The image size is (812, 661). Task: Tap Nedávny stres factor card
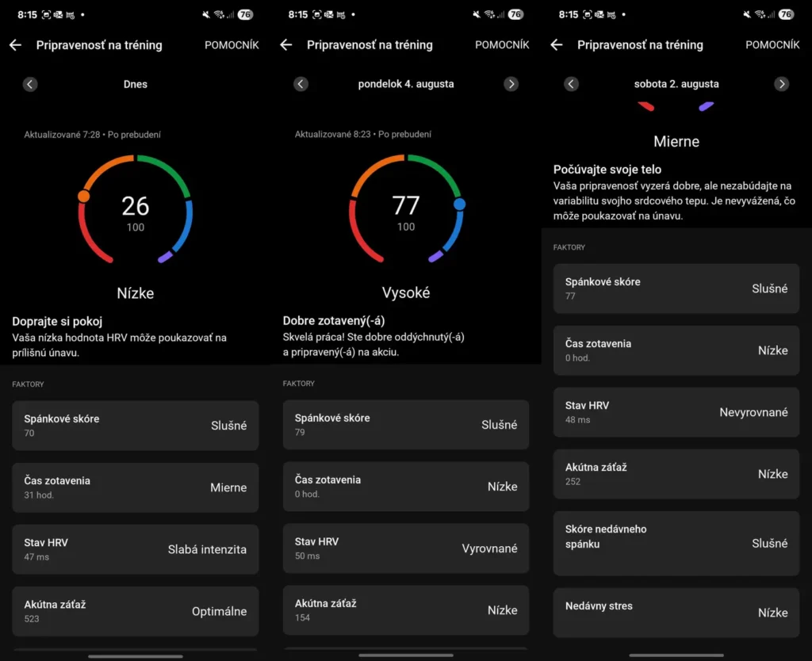676,612
